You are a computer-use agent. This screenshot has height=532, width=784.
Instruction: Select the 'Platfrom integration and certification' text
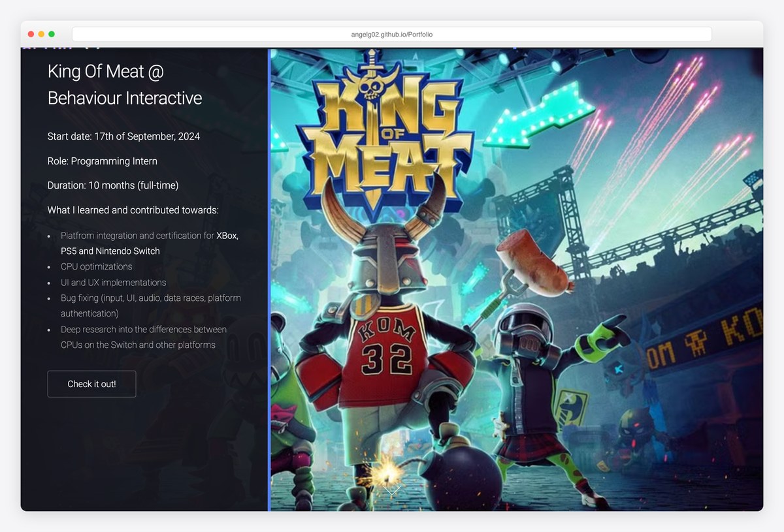coord(137,235)
